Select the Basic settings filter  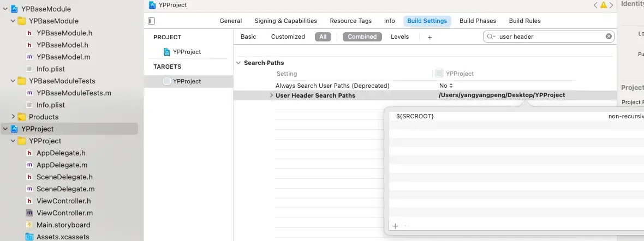(x=248, y=37)
